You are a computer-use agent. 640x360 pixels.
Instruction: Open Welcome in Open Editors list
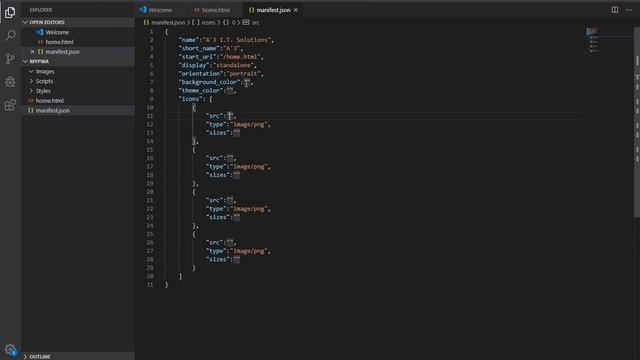[78, 32]
